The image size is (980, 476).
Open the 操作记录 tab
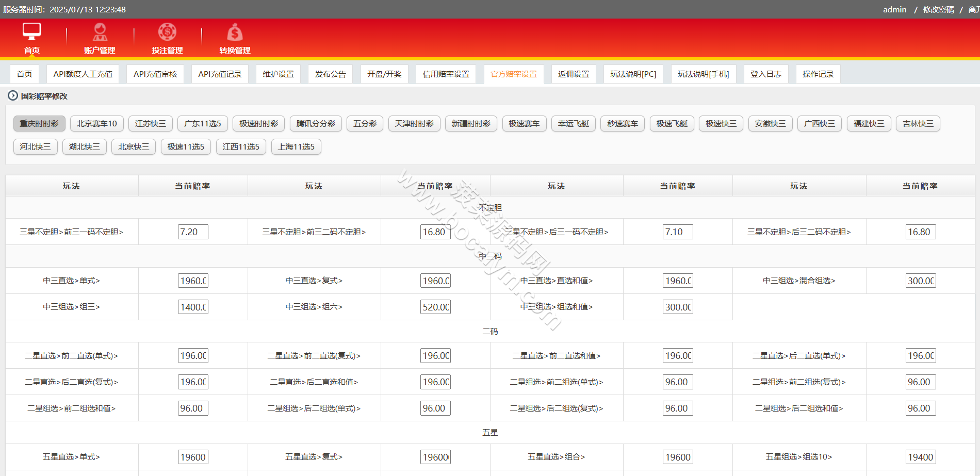pyautogui.click(x=818, y=74)
